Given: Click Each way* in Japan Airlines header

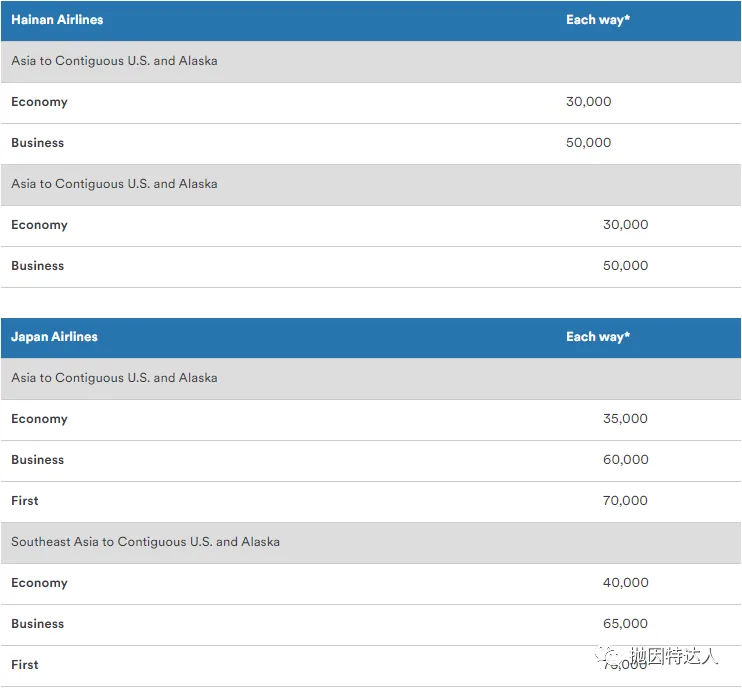Looking at the screenshot, I should coord(597,337).
